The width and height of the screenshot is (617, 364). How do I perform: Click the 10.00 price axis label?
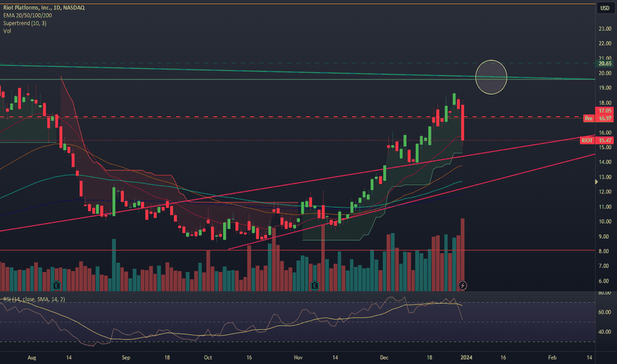click(605, 222)
